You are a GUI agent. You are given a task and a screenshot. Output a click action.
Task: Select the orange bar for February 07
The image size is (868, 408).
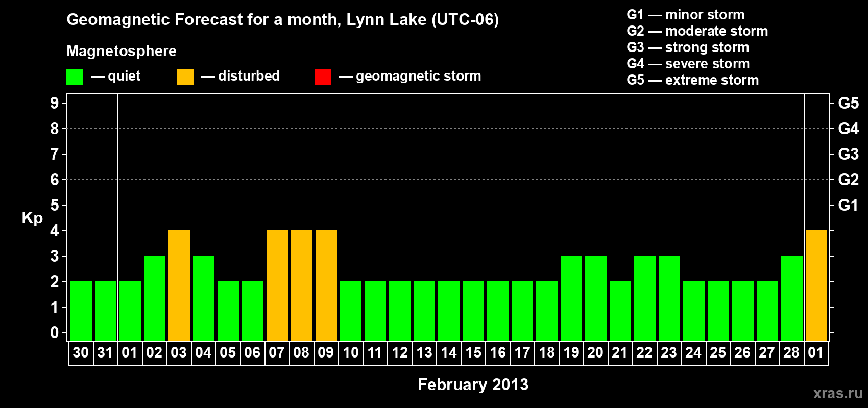point(277,286)
